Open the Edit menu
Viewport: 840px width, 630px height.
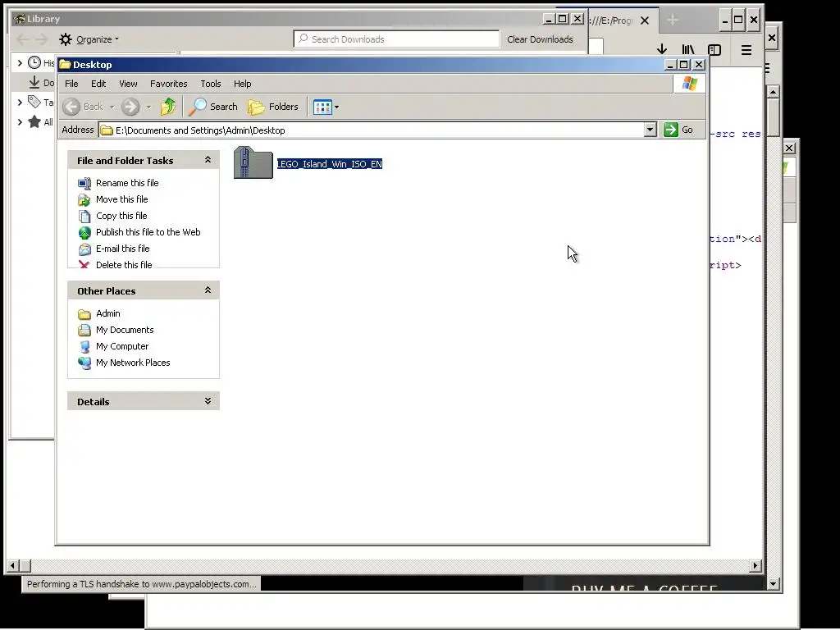98,84
